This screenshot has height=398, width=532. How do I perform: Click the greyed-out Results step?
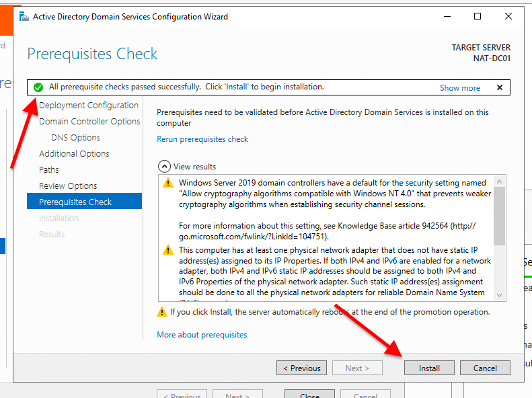52,234
